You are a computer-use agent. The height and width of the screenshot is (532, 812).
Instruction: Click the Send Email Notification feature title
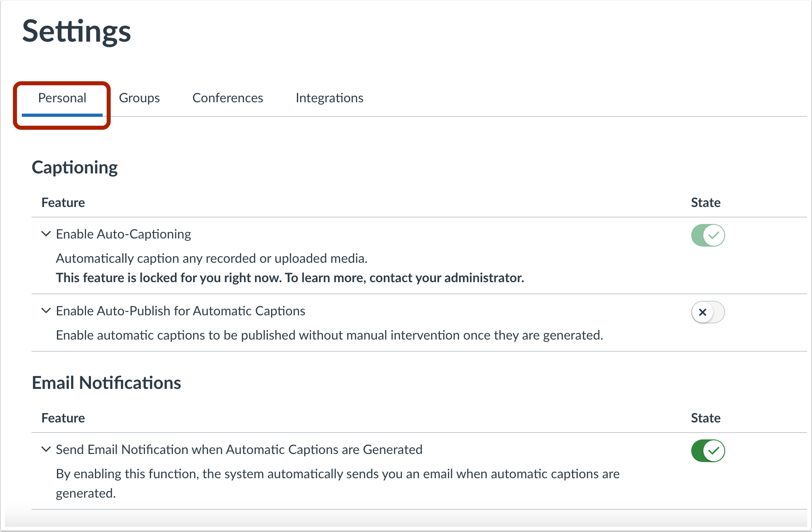[239, 450]
